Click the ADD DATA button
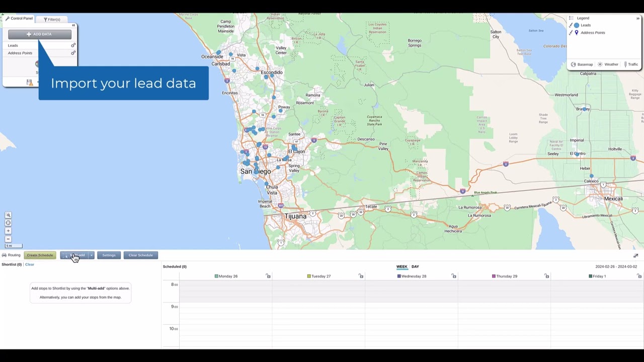This screenshot has height=362, width=644. point(40,34)
